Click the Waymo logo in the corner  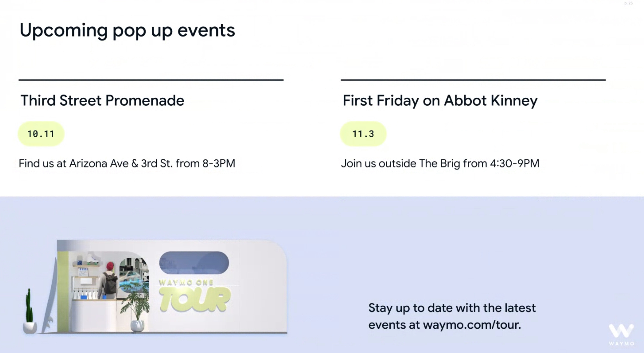click(621, 334)
